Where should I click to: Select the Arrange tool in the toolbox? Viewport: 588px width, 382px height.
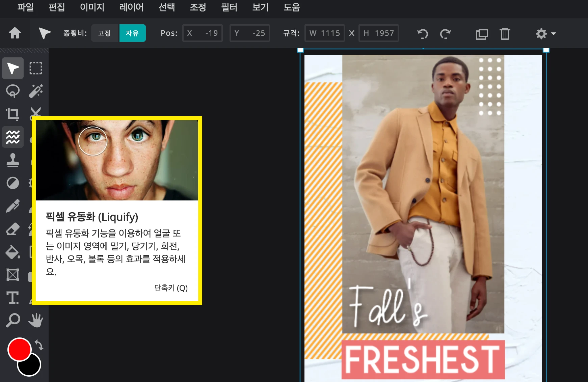point(13,68)
